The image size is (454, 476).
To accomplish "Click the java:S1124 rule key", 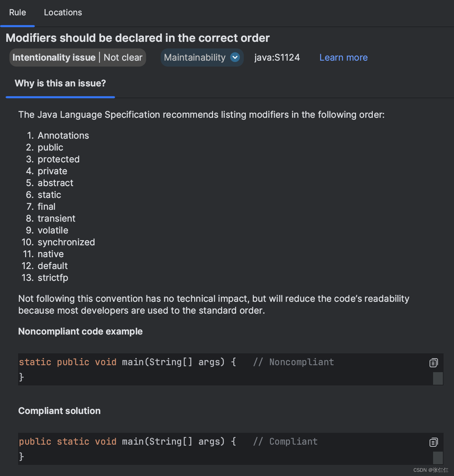I will pos(277,57).
